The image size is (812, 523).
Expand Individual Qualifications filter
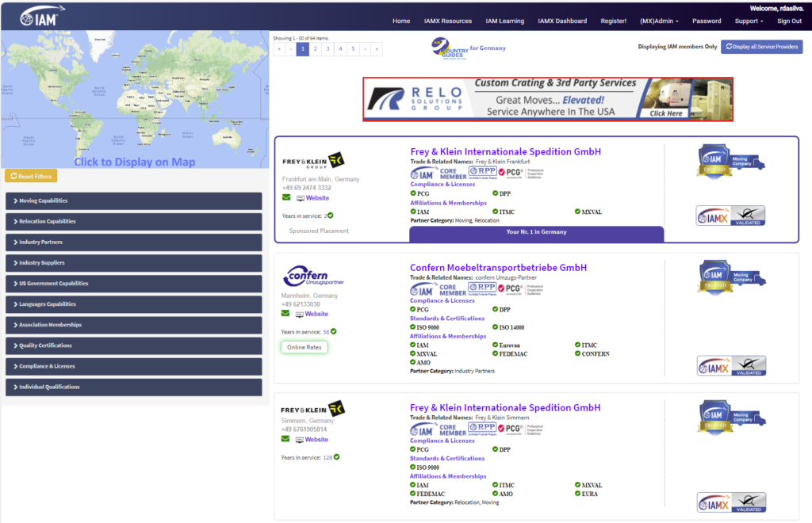[x=133, y=387]
